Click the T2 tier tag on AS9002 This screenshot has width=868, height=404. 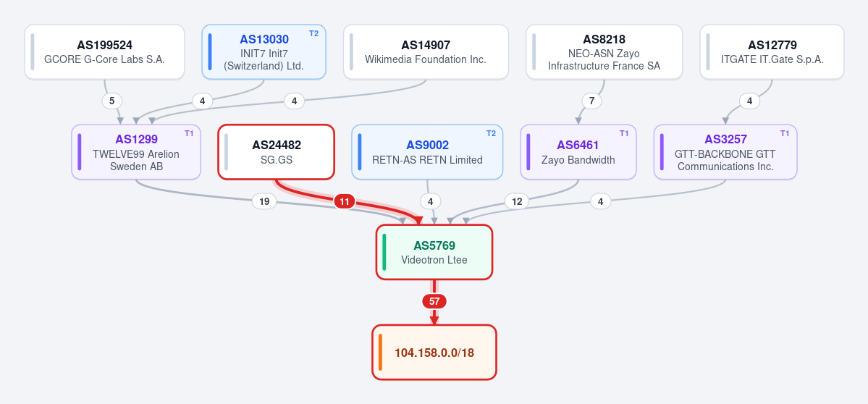tap(491, 133)
